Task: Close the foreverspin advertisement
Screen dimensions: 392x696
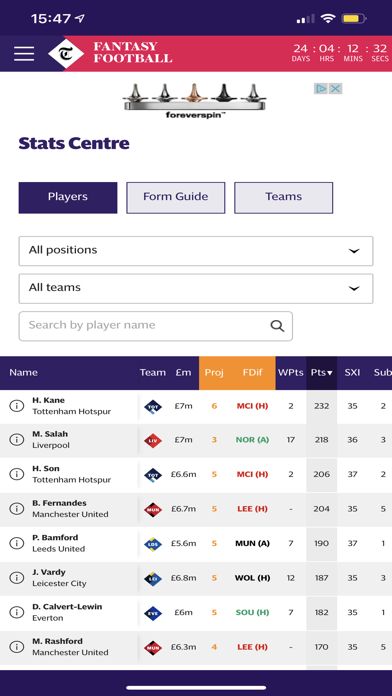Action: (x=336, y=89)
